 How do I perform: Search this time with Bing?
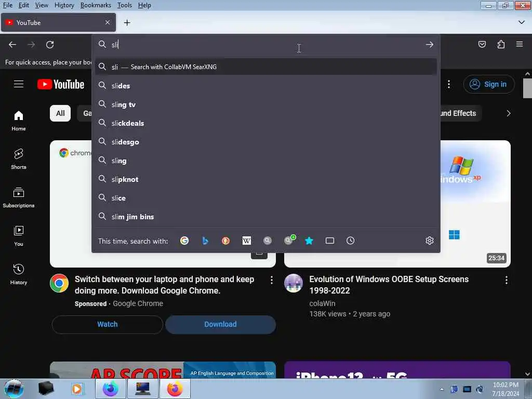coord(205,241)
